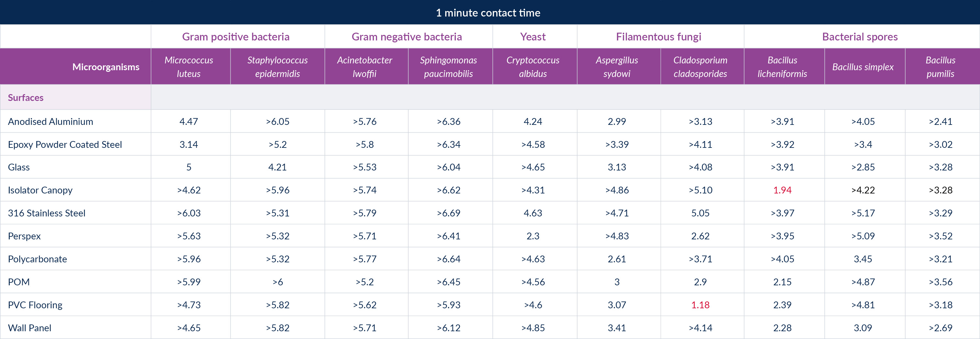980x339 pixels.
Task: Click the 'Staphylococcus epidermidis' column header
Action: (x=277, y=67)
